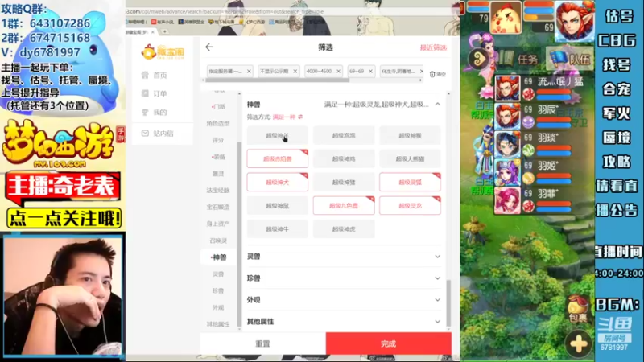The height and width of the screenshot is (362, 644).
Task: Click the red-haired player avatar at top
Action: [x=575, y=21]
